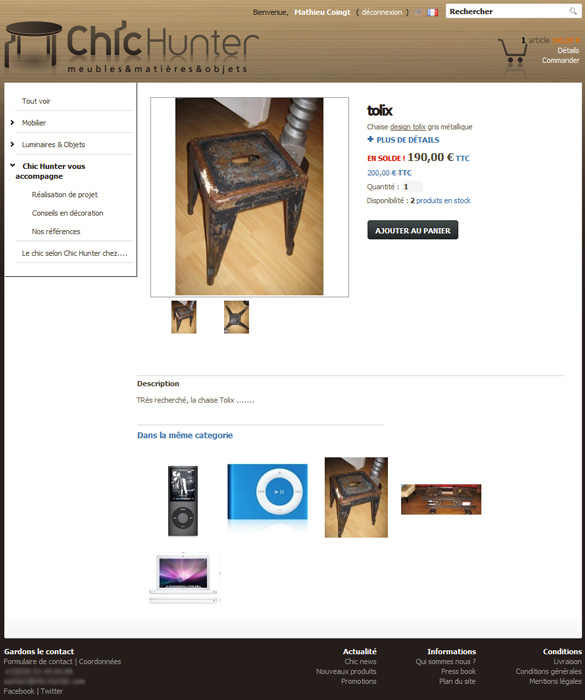Viewport: 585px width, 700px height.
Task: Click Ajouter au panier button
Action: (x=413, y=230)
